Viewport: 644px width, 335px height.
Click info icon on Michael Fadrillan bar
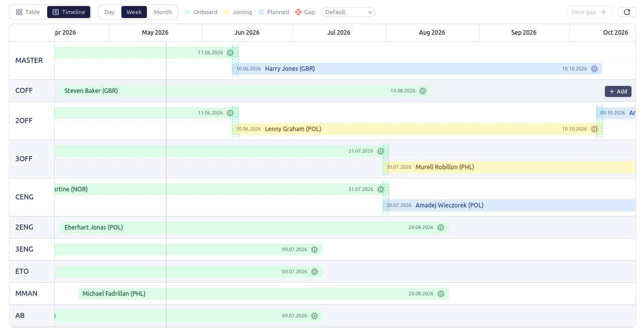tap(441, 294)
